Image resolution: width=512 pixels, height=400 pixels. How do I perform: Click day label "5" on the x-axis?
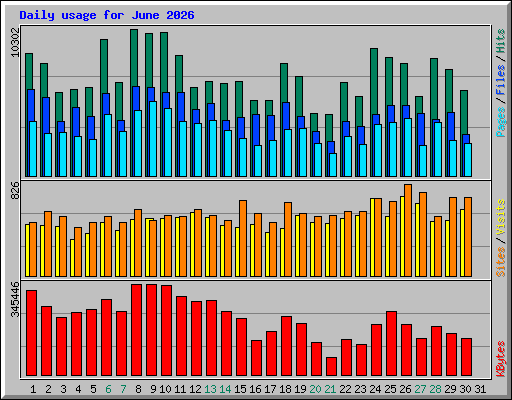pos(93,389)
